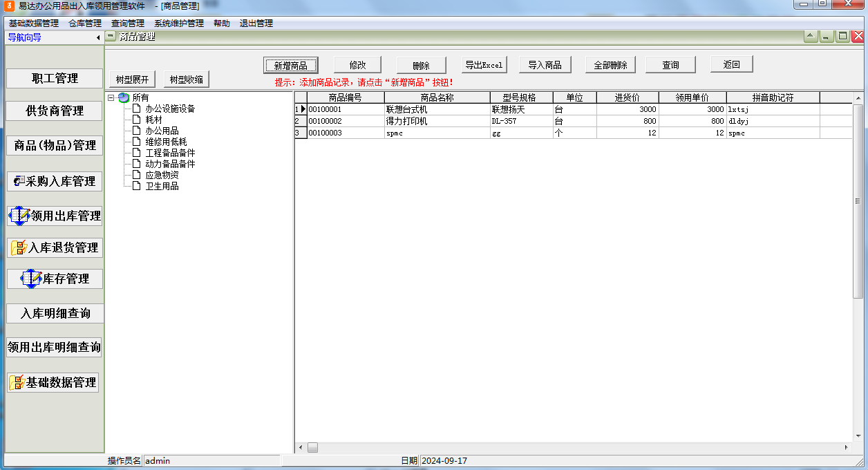Click 新增商品 to add product

291,65
